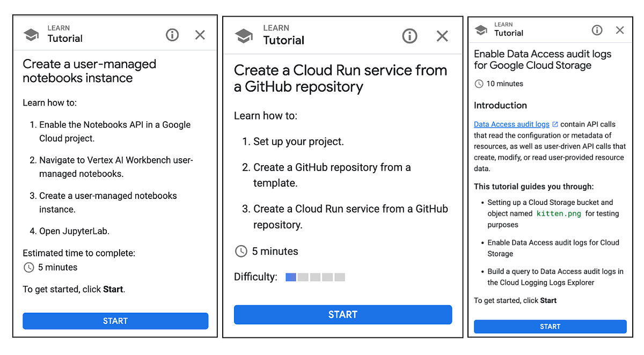Click the Difficulty level indicator bar
644x355 pixels.
point(315,277)
